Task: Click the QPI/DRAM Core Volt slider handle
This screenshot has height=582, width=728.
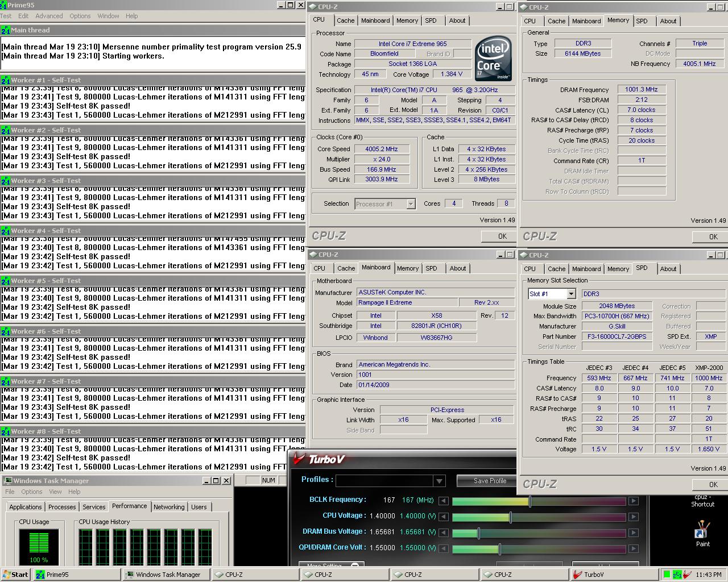Action: 499,549
